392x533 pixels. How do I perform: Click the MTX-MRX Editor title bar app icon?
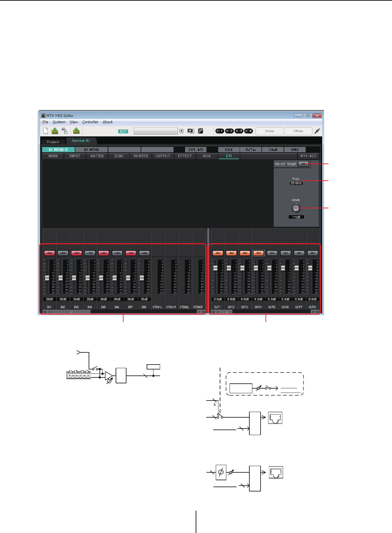point(43,116)
